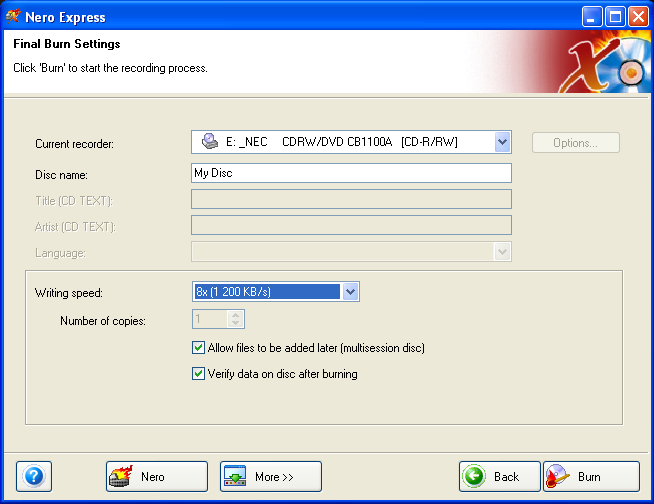Maximize the Nero Express window
The image size is (654, 504).
615,17
